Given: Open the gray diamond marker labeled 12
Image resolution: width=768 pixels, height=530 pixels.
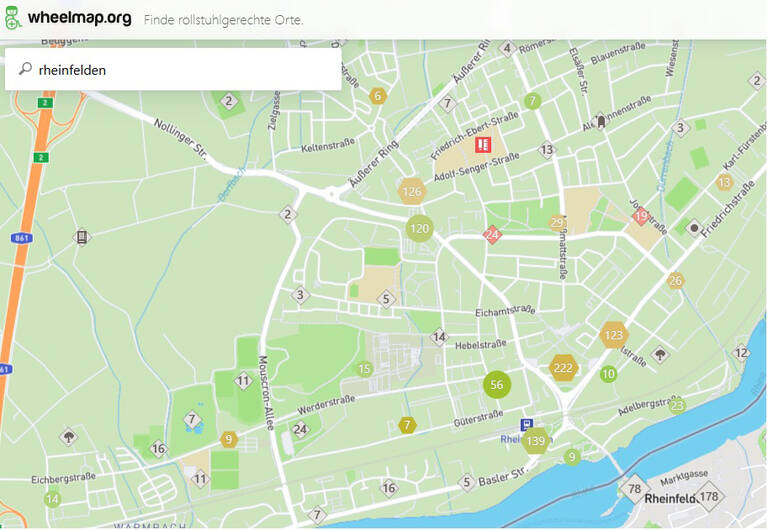Looking at the screenshot, I should point(741,353).
